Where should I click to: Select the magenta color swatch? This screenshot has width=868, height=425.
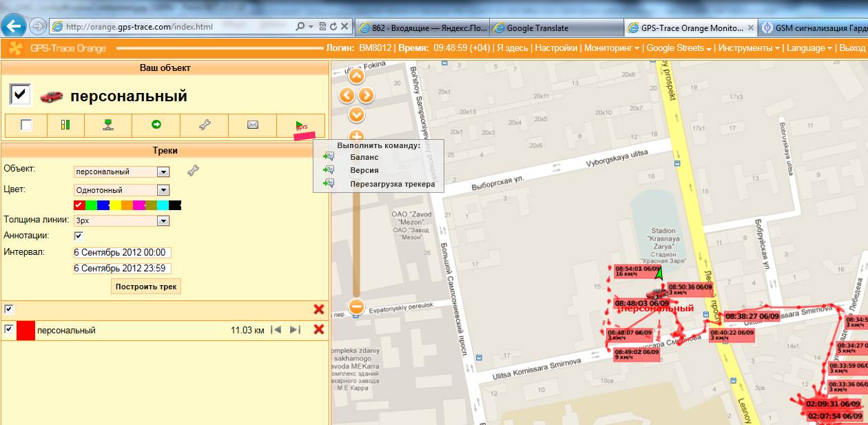pyautogui.click(x=138, y=205)
